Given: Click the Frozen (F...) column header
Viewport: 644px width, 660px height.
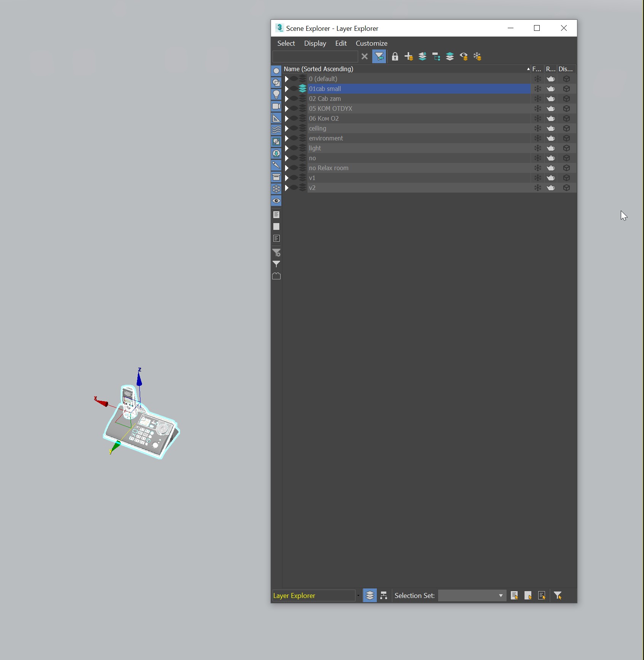Looking at the screenshot, I should tap(537, 69).
